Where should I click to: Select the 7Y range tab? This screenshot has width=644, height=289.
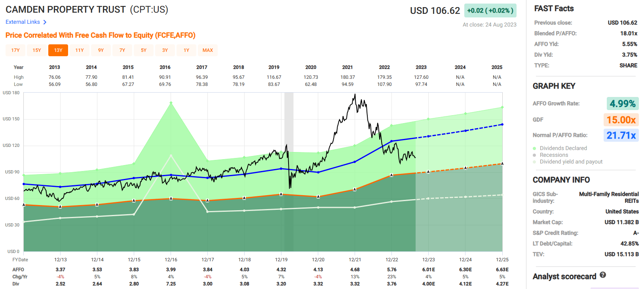tap(122, 50)
